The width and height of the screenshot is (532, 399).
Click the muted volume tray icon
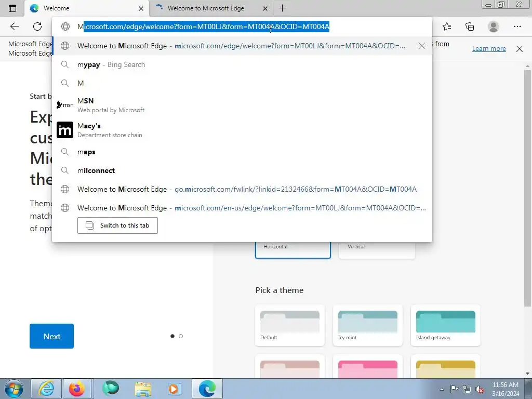480,389
